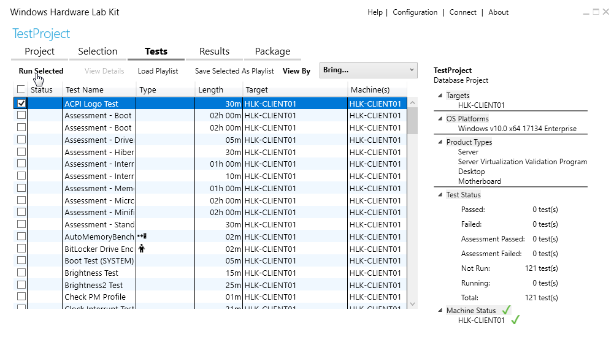Check the Assessment - Hiber test checkbox
The width and height of the screenshot is (614, 364).
(21, 151)
